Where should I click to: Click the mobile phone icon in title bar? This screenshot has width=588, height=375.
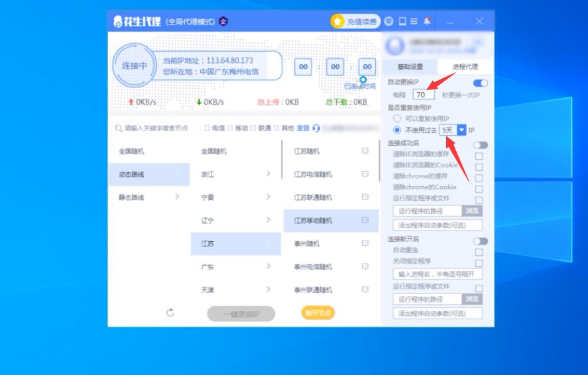[x=402, y=21]
